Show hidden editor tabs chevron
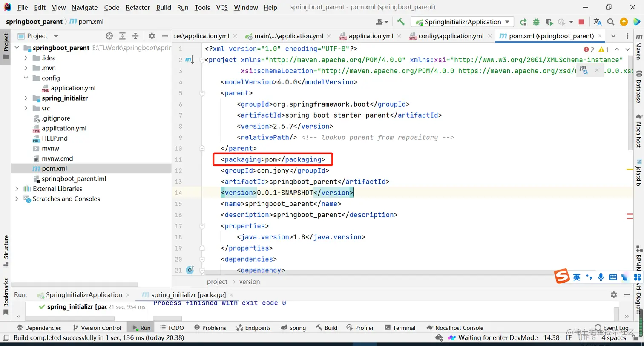 point(613,36)
